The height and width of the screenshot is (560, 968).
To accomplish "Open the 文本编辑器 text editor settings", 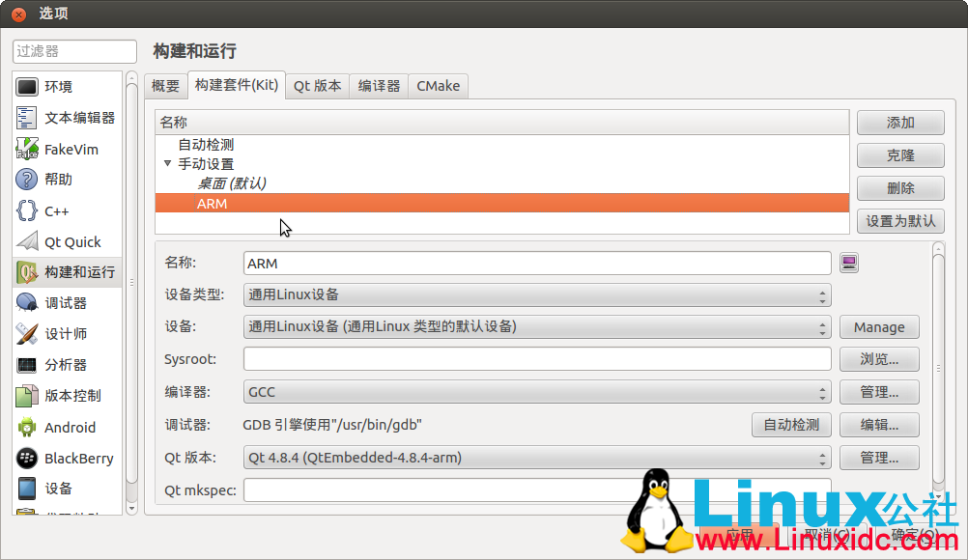I will point(78,118).
